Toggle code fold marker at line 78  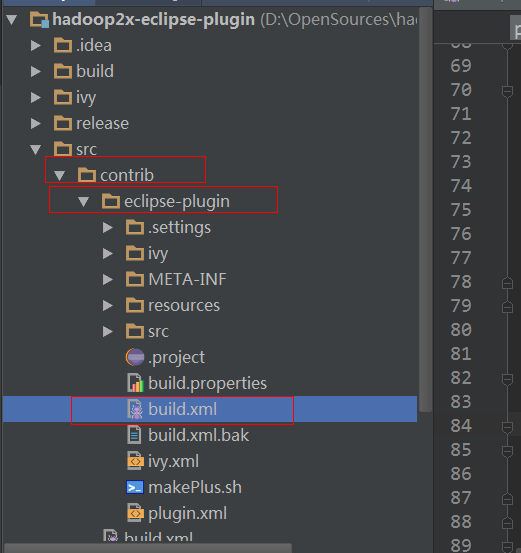(507, 283)
